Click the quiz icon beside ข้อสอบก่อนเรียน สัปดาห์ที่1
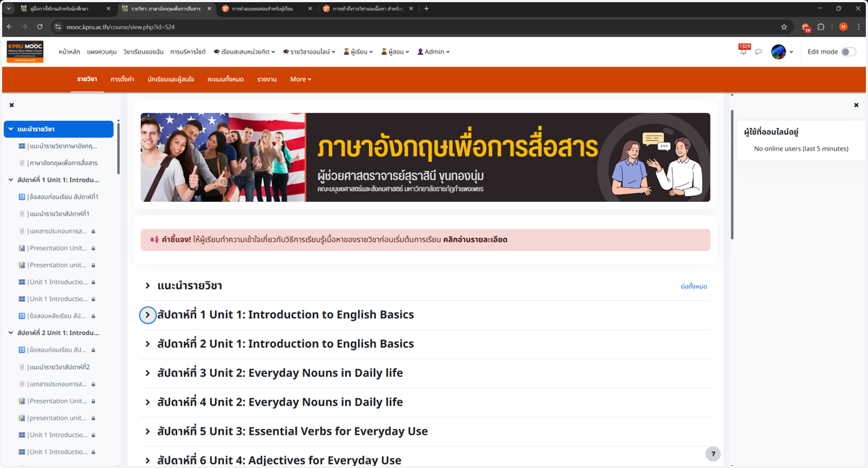868x468 pixels. (x=22, y=197)
